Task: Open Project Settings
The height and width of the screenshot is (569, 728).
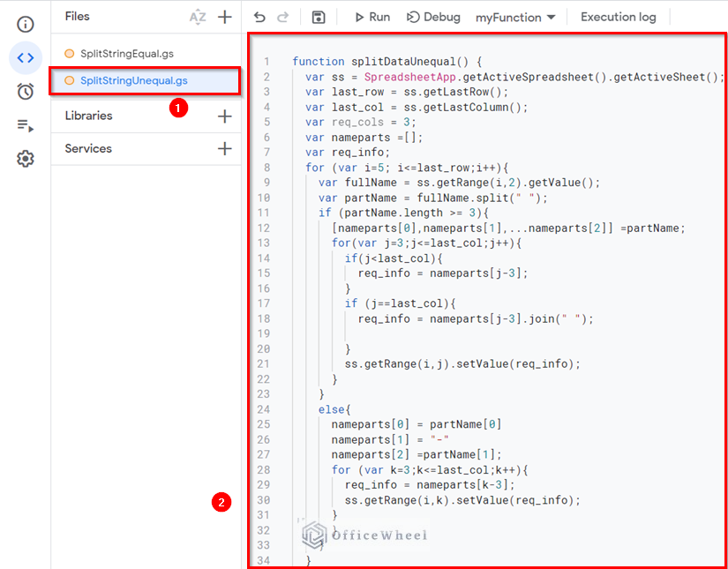Action: [x=26, y=158]
